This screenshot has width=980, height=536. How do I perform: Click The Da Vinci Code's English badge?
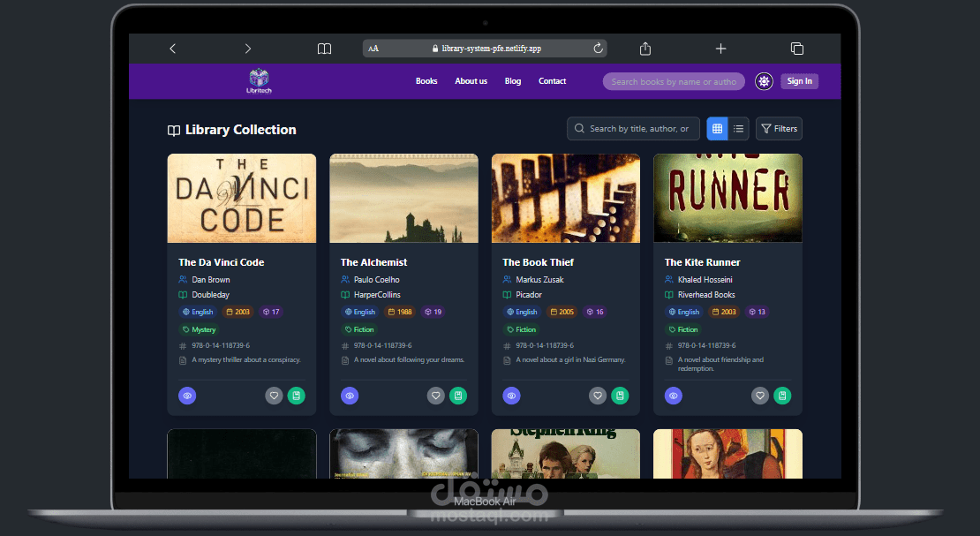tap(198, 312)
